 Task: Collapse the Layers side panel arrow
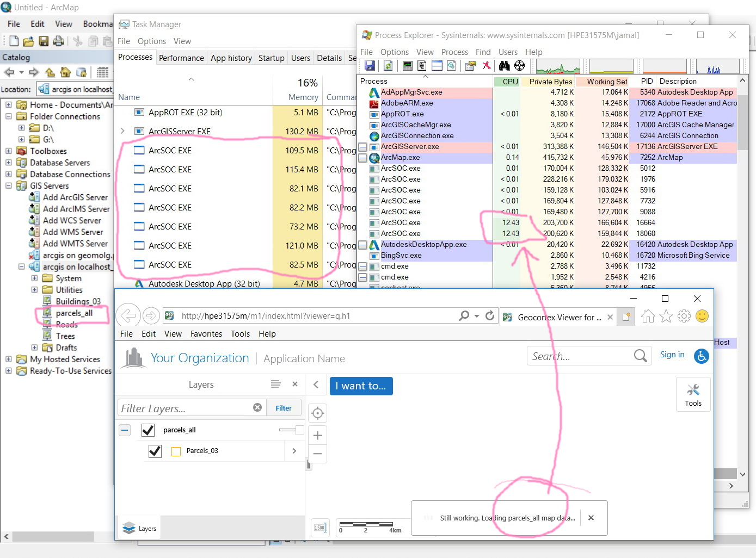[x=316, y=385]
